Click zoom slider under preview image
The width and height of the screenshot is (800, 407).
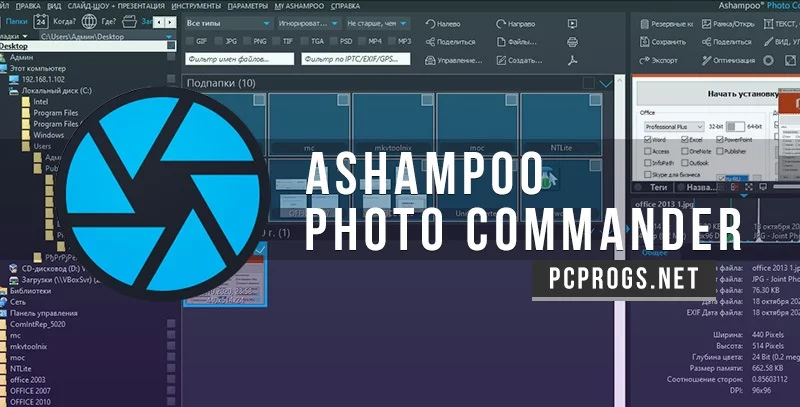tap(786, 187)
